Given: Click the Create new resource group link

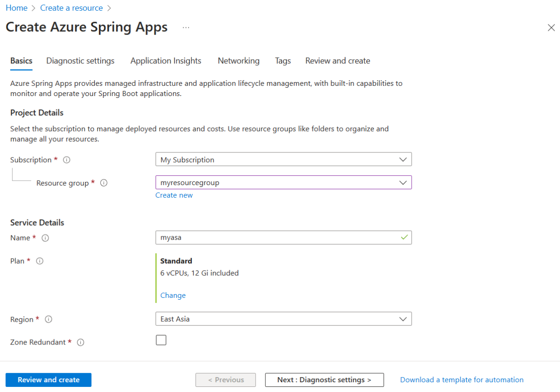Looking at the screenshot, I should [x=174, y=195].
